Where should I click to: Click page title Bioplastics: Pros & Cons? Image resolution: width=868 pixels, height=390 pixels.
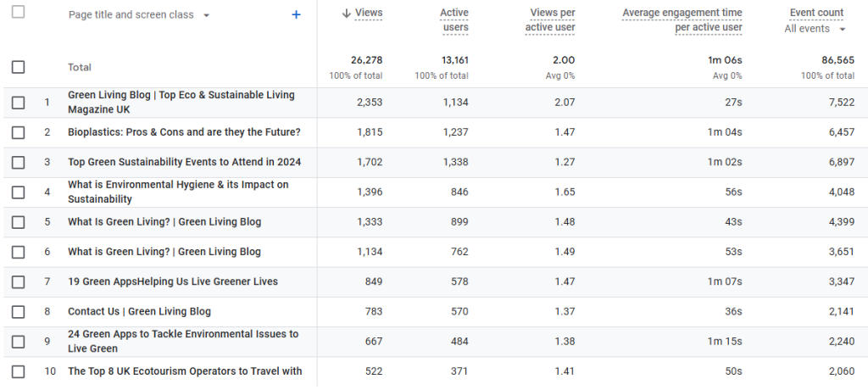pos(184,132)
